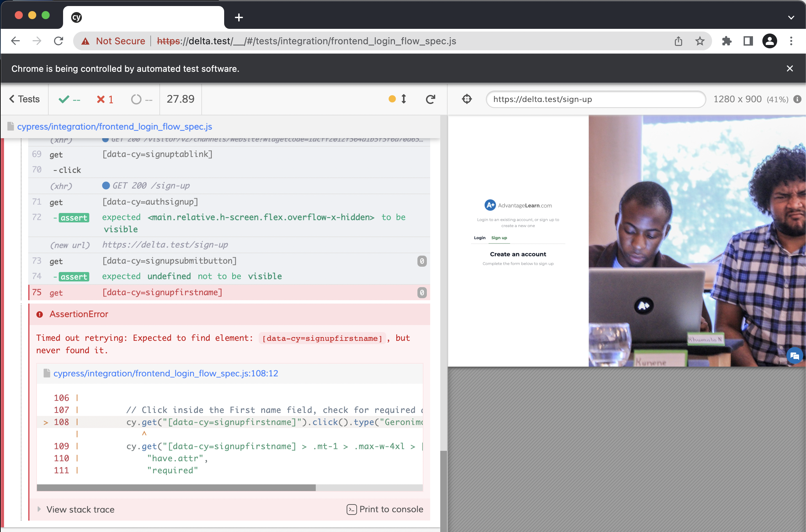Click the share page icon
Screen dimensions: 806x532
678,41
